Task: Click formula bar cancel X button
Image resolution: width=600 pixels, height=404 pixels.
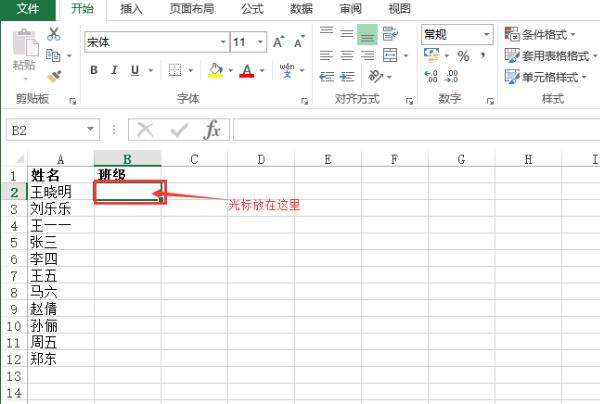Action: 145,130
